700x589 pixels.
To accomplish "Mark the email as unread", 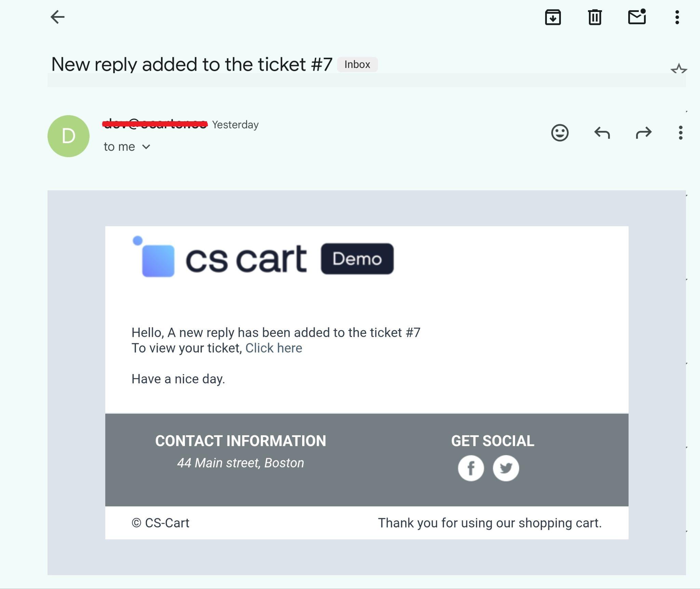I will 637,17.
